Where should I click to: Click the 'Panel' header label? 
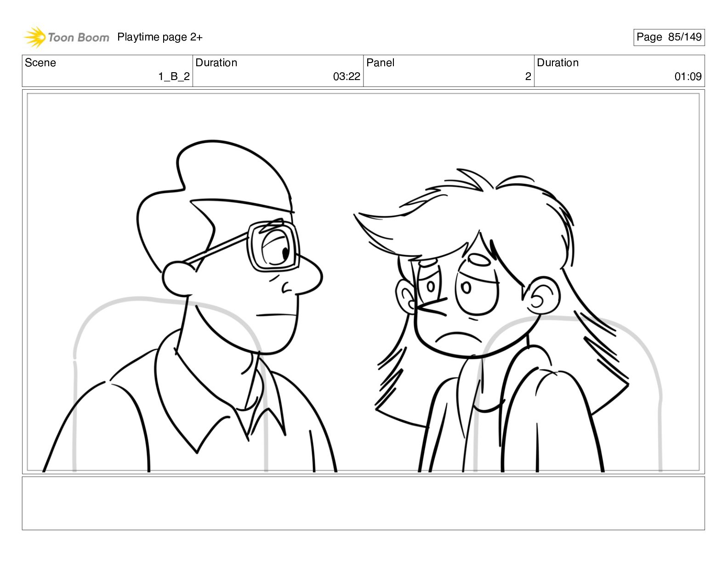point(380,63)
